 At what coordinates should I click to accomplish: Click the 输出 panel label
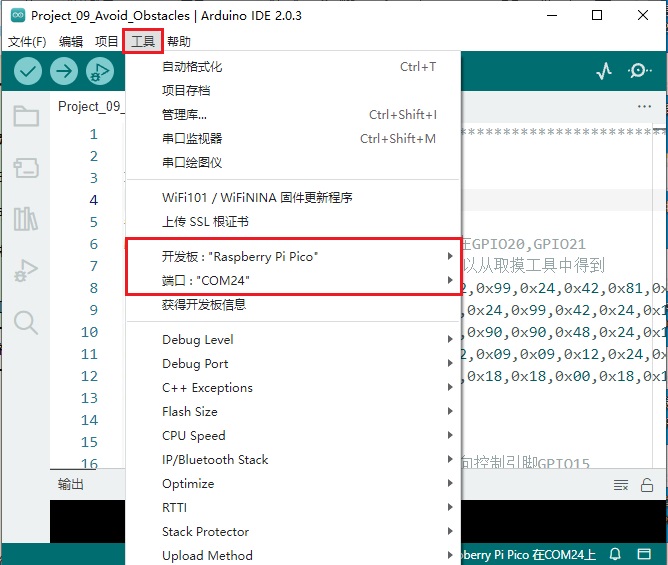(x=71, y=484)
